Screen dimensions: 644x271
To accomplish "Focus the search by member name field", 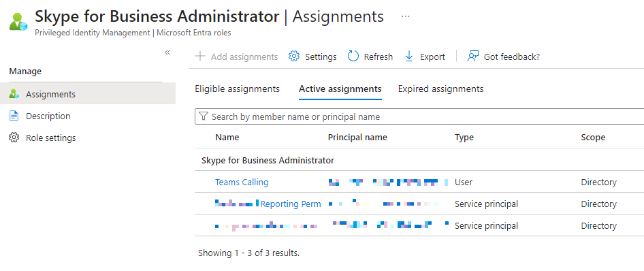I will 419,116.
